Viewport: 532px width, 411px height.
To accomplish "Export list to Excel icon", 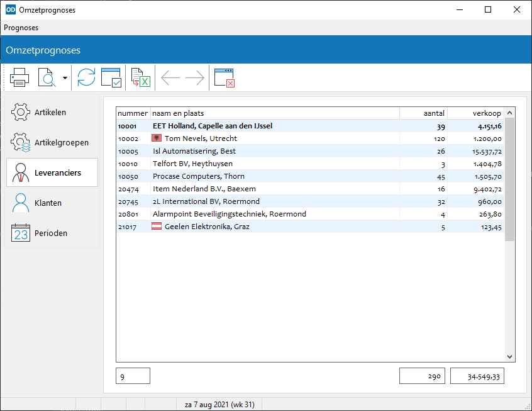I will click(x=141, y=78).
